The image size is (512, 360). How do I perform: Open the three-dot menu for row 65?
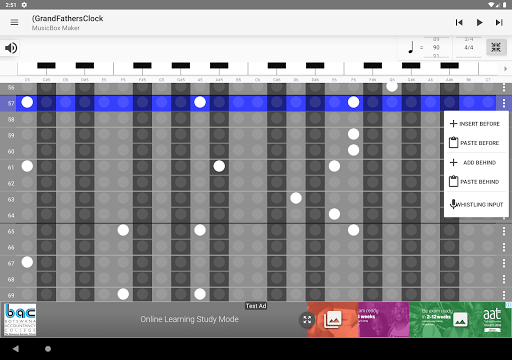coord(504,230)
